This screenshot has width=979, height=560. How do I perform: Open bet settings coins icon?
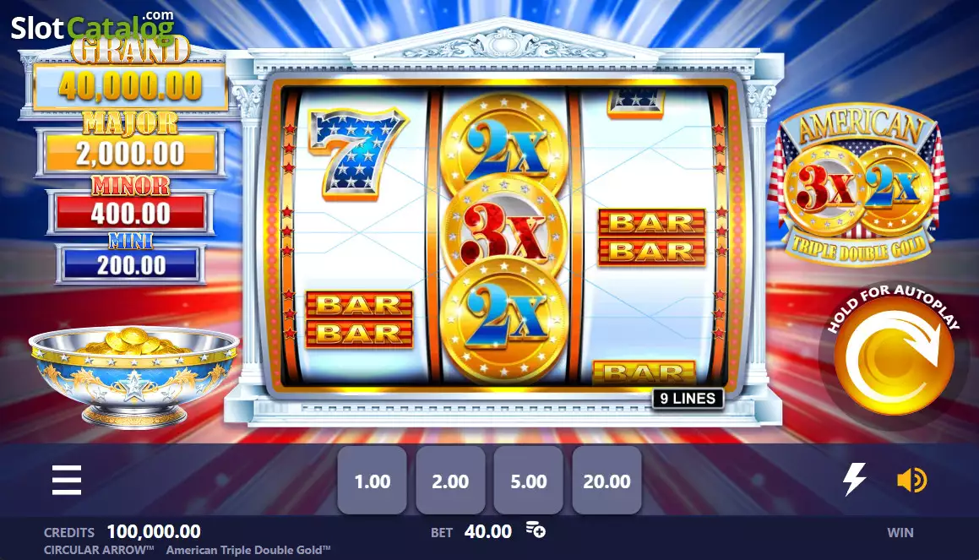[535, 530]
